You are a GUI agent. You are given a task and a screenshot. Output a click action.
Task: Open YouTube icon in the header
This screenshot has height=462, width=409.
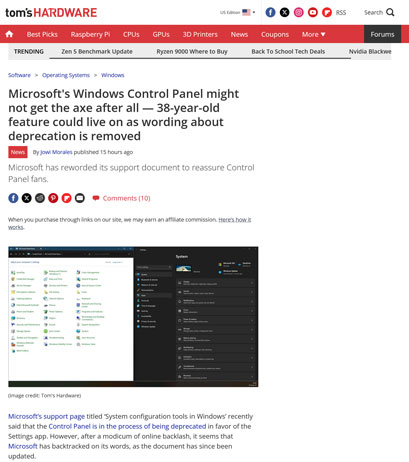(x=313, y=12)
